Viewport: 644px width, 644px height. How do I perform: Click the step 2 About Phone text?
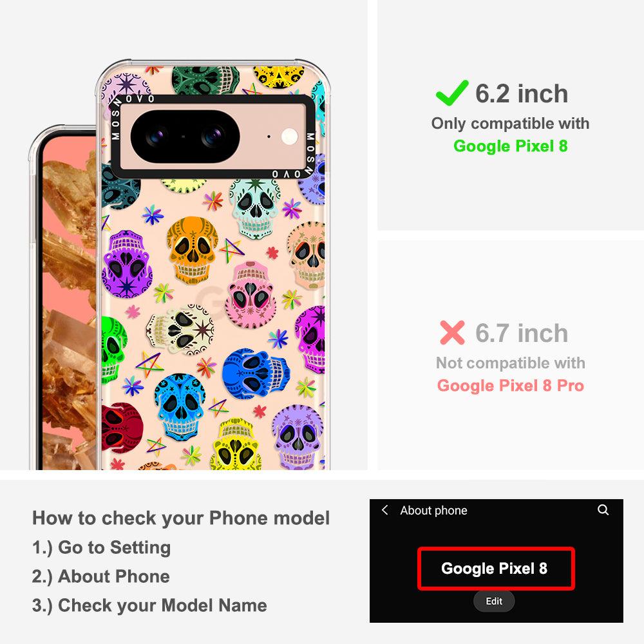tap(100, 576)
